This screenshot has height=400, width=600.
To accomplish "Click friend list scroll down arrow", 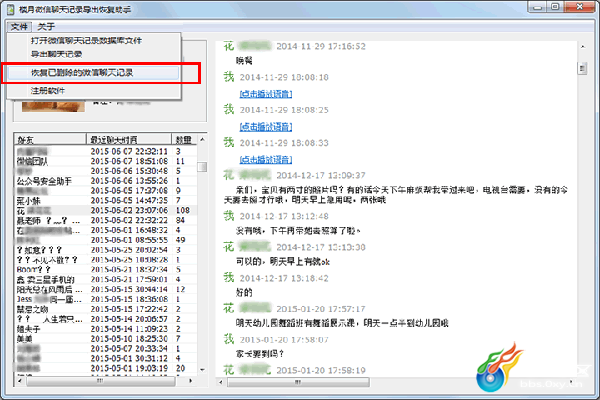I will pyautogui.click(x=202, y=370).
